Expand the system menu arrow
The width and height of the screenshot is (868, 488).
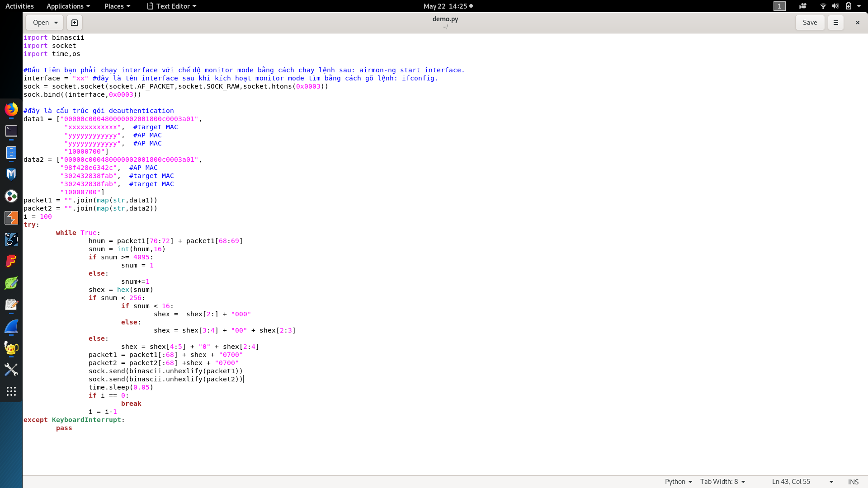[859, 6]
